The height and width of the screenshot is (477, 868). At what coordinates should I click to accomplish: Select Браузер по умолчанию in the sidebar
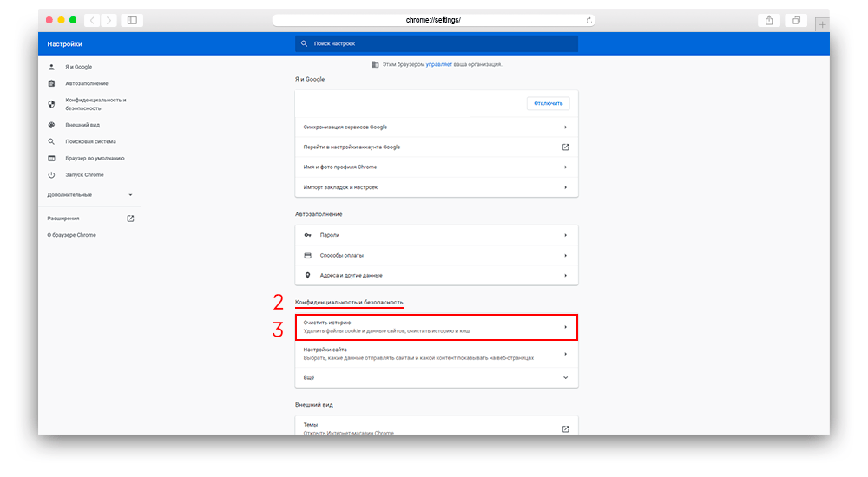pyautogui.click(x=95, y=158)
